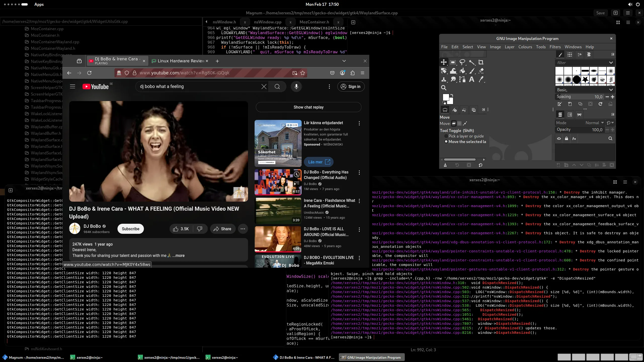
Task: Click the YouTube 'Sign in' button
Action: pyautogui.click(x=351, y=86)
